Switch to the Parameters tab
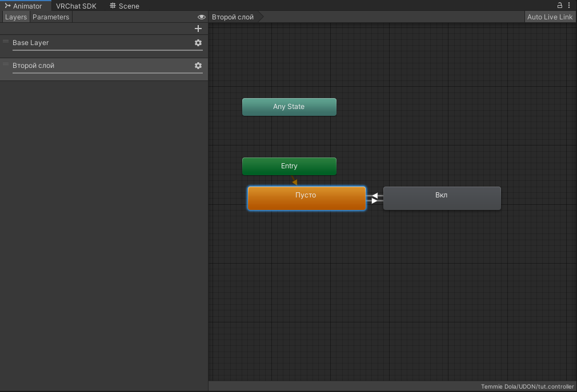 (51, 17)
